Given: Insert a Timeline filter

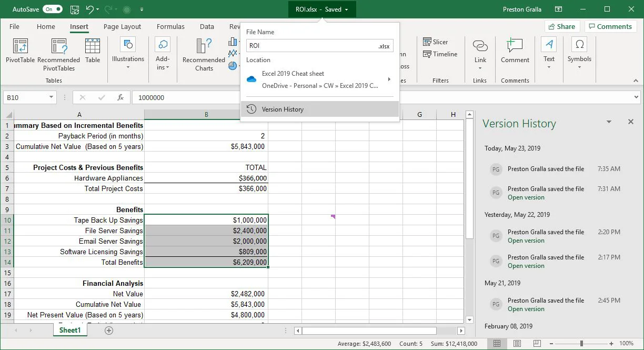Looking at the screenshot, I should click(x=440, y=54).
